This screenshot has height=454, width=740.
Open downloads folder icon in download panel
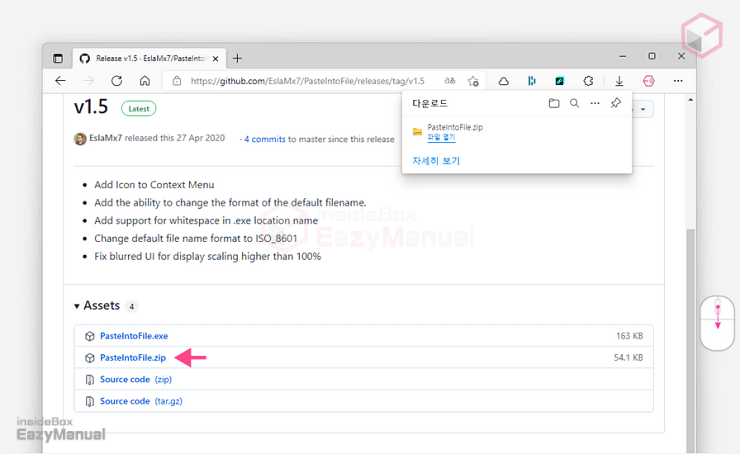tap(554, 103)
